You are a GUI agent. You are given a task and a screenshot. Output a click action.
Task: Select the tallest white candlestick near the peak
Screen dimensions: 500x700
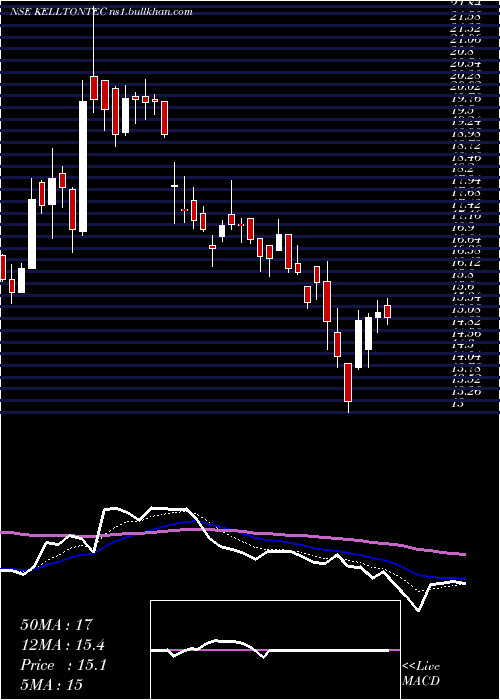(x=83, y=167)
